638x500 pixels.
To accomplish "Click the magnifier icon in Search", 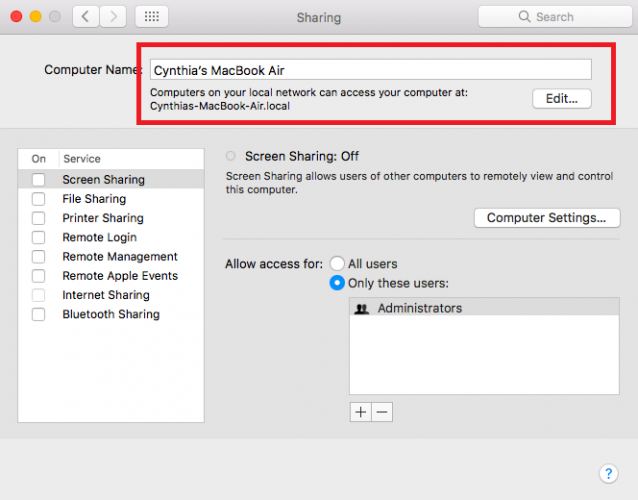I will [524, 17].
